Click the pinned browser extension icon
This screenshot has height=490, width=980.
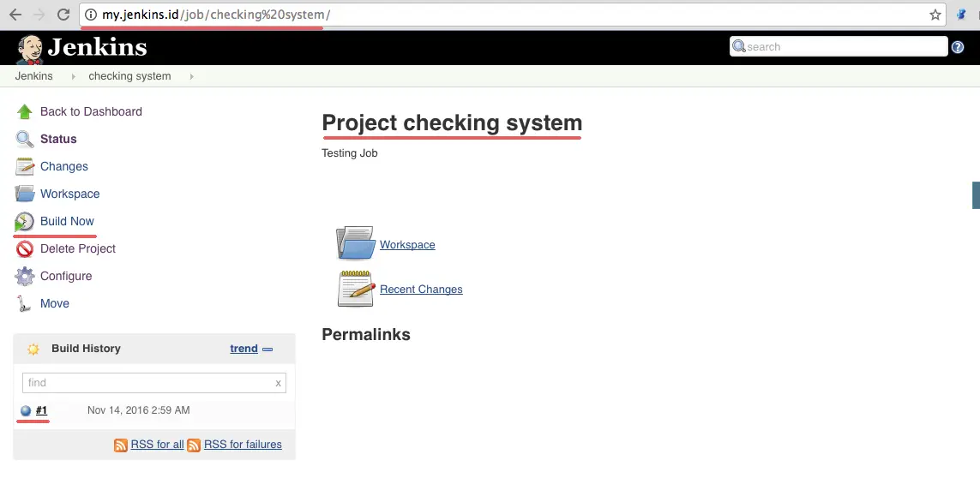pyautogui.click(x=961, y=15)
